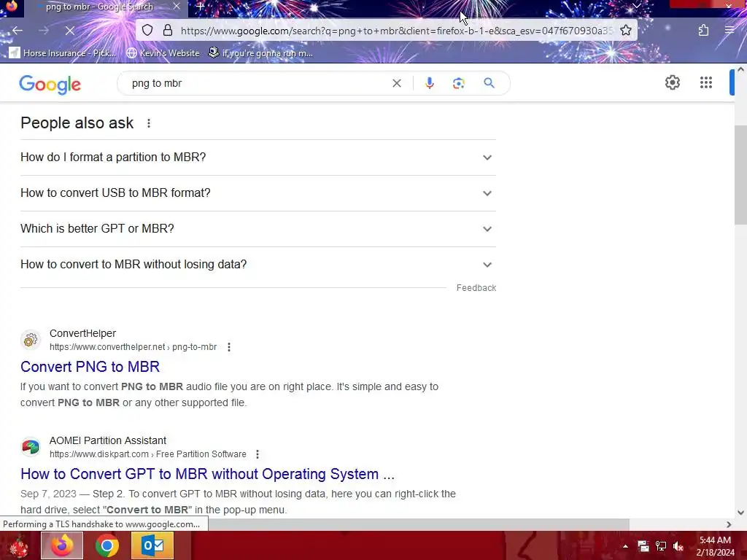Image resolution: width=747 pixels, height=560 pixels.
Task: Open 'if you're gonna run m...' bookmark
Action: (x=261, y=52)
